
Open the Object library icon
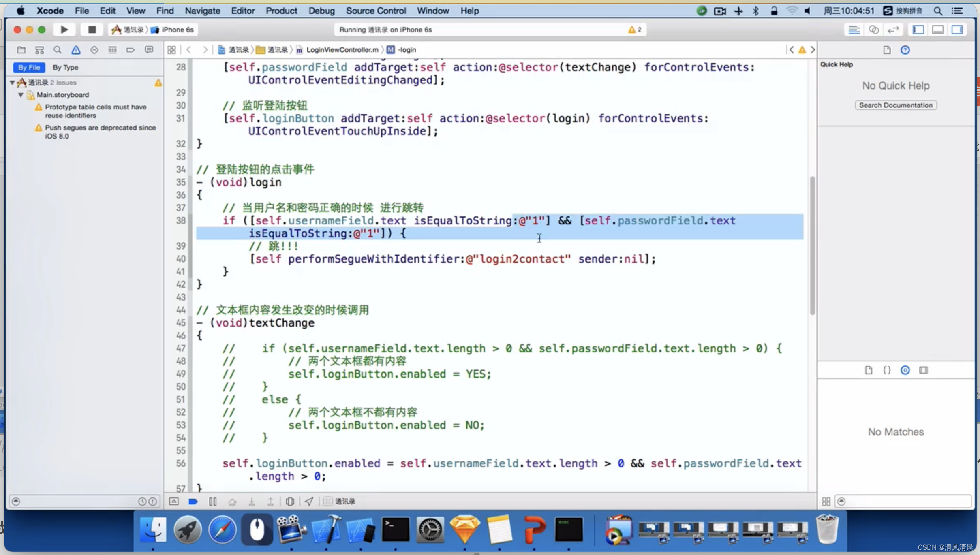point(905,370)
